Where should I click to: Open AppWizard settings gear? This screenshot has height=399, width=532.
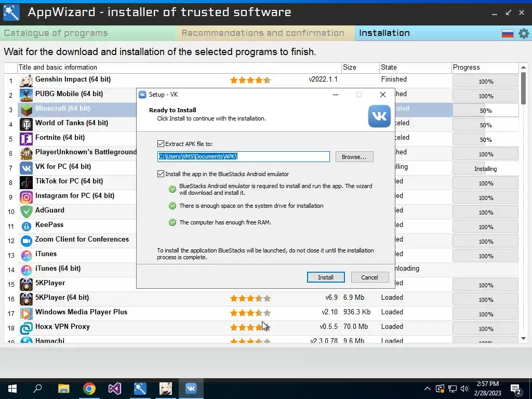[524, 33]
